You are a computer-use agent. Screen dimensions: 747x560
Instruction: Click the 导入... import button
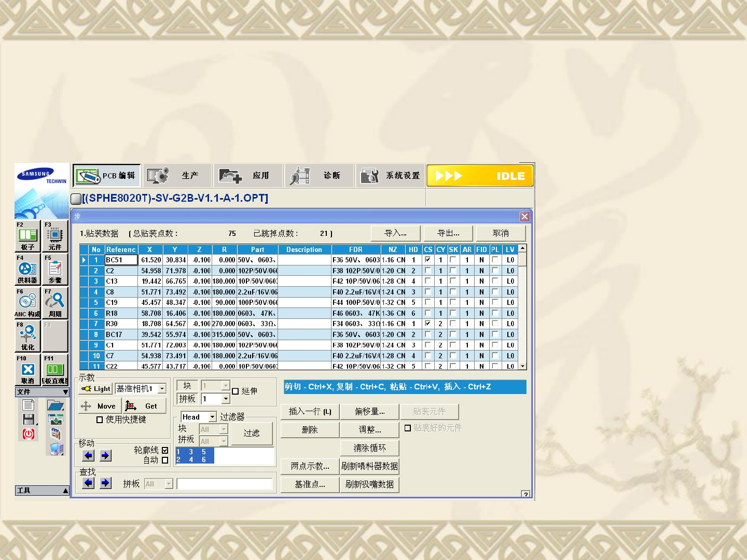[x=395, y=233]
